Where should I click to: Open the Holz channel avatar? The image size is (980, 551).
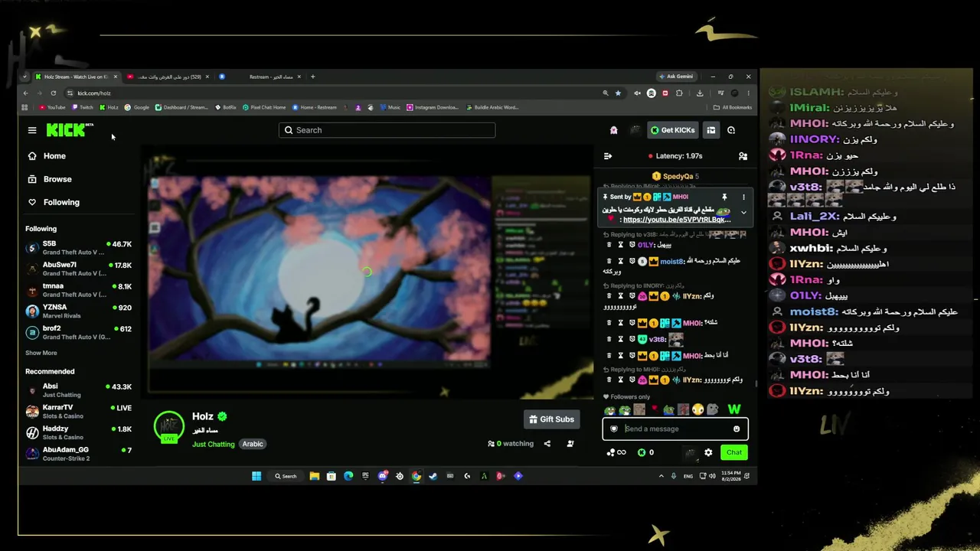pos(169,427)
